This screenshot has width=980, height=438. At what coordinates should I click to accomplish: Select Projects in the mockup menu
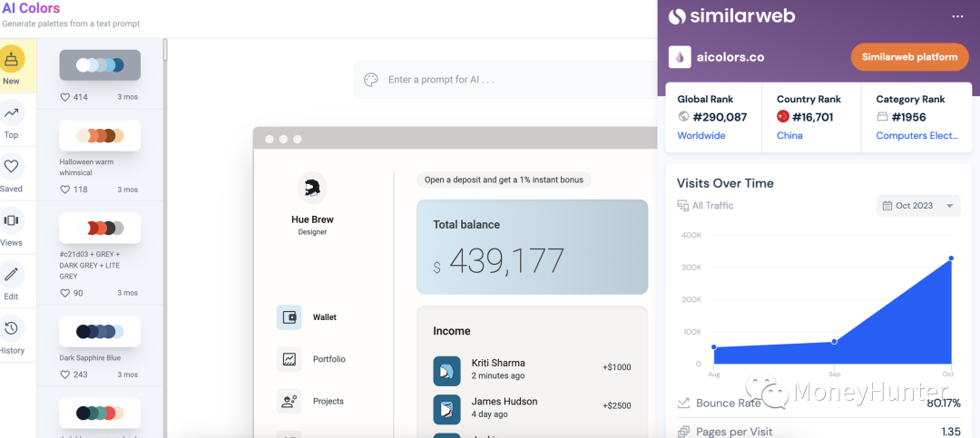pyautogui.click(x=328, y=401)
